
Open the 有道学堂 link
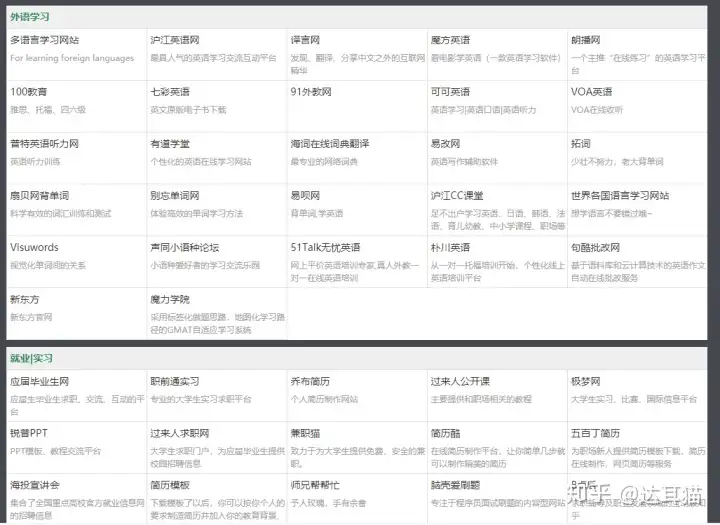click(x=170, y=144)
